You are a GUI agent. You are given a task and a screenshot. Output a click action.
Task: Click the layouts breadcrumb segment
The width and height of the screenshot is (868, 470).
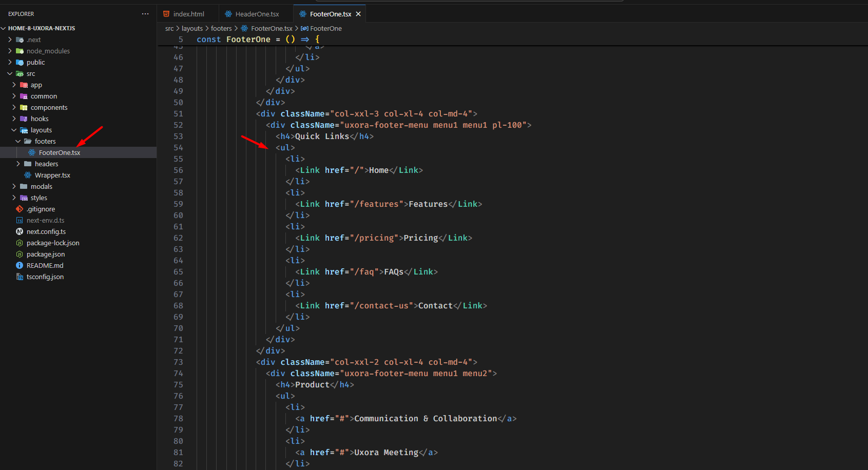pos(192,28)
